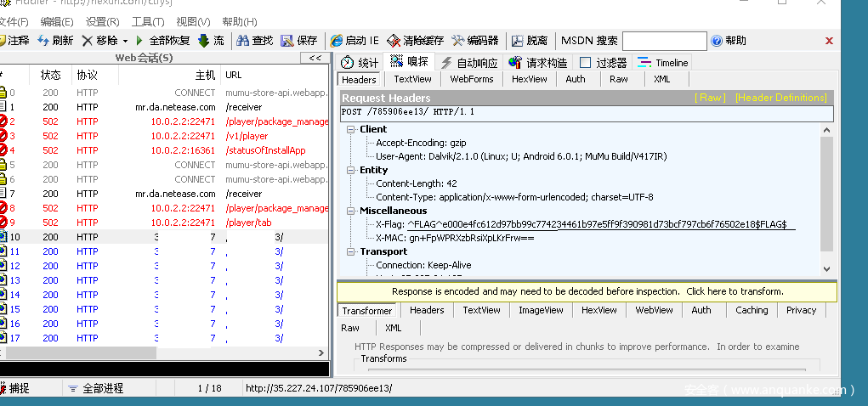Click the 注释 (comment) toolbar icon
The image size is (868, 406).
(x=3, y=41)
